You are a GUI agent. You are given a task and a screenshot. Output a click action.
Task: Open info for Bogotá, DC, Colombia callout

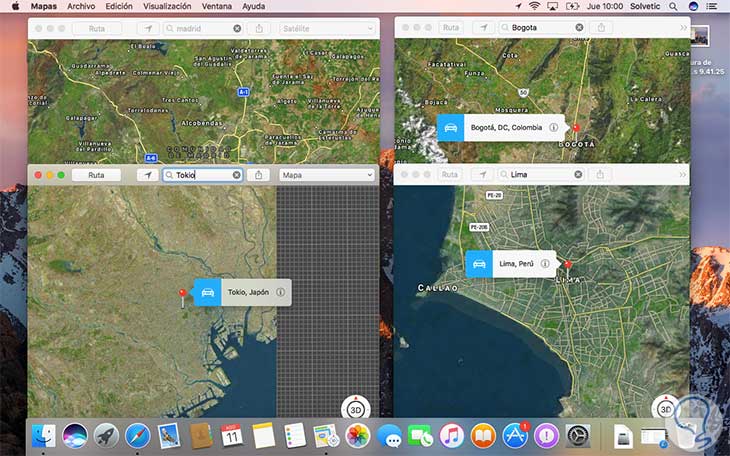(554, 127)
